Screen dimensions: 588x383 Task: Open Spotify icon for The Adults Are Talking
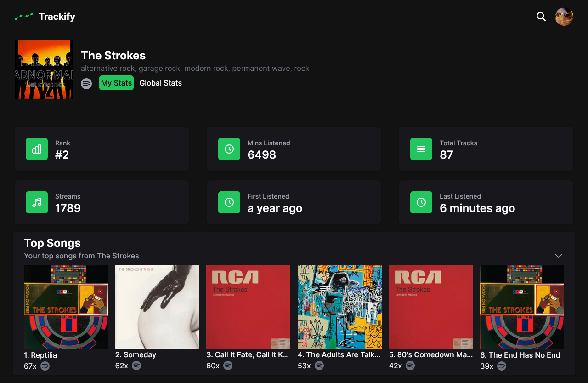[x=319, y=366]
